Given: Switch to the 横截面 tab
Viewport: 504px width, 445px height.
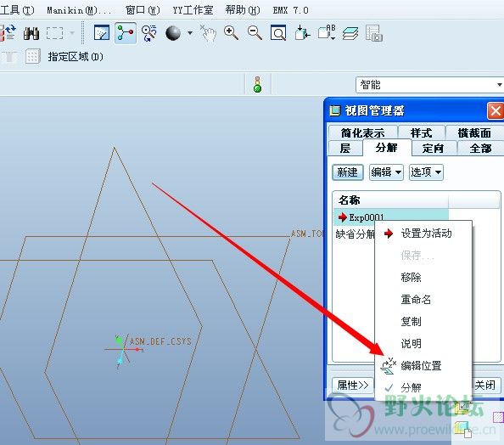Looking at the screenshot, I should (474, 132).
